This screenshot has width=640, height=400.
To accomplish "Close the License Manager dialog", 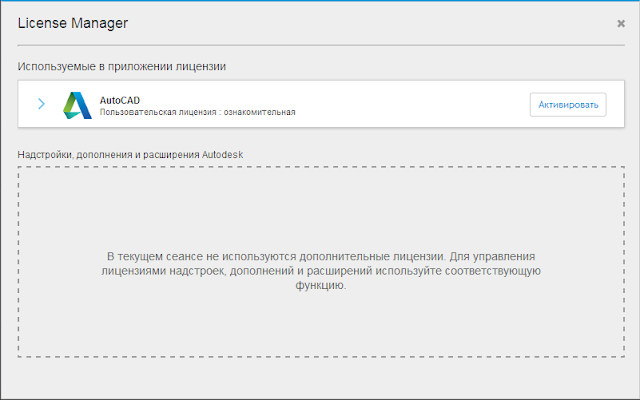I will 621,23.
